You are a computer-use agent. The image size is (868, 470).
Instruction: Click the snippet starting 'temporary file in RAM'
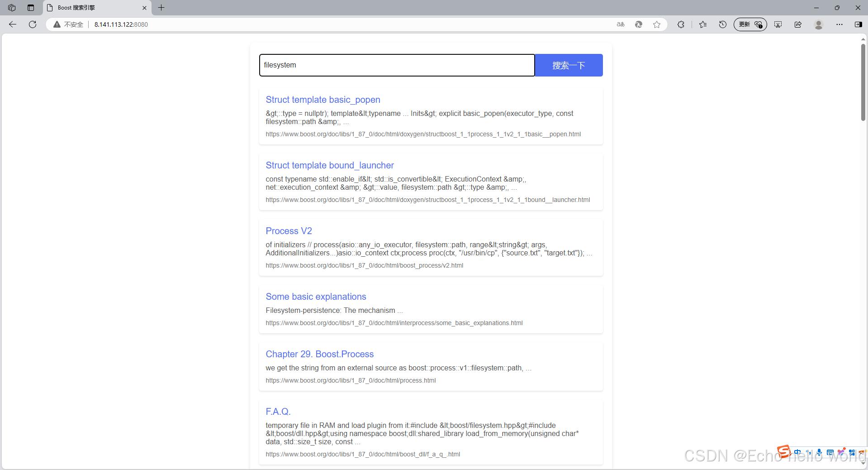point(422,433)
